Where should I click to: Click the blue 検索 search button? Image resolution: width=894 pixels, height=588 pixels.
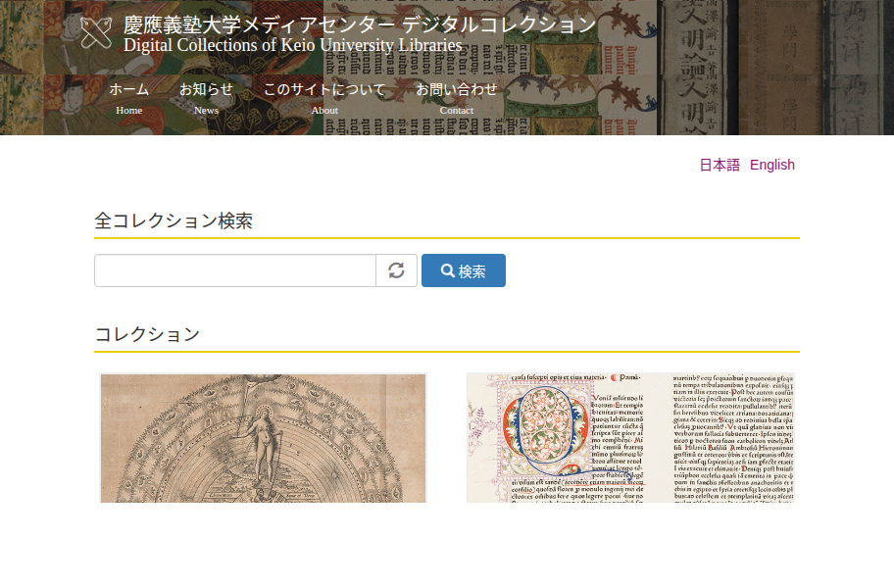point(464,270)
